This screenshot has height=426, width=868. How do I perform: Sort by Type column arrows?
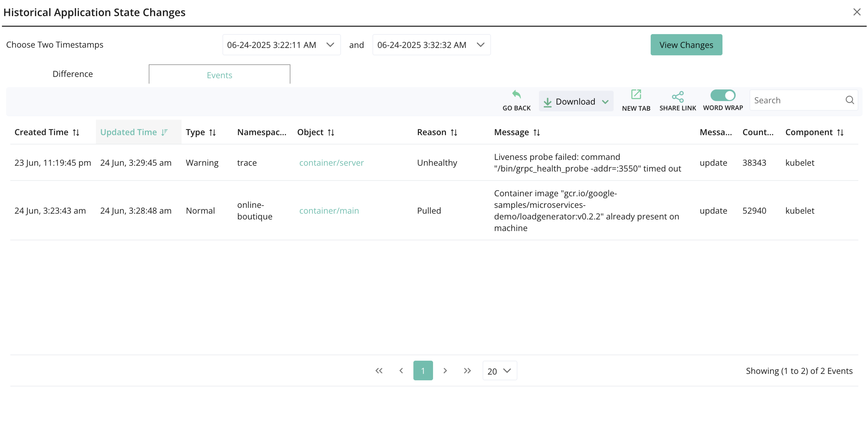coord(212,132)
